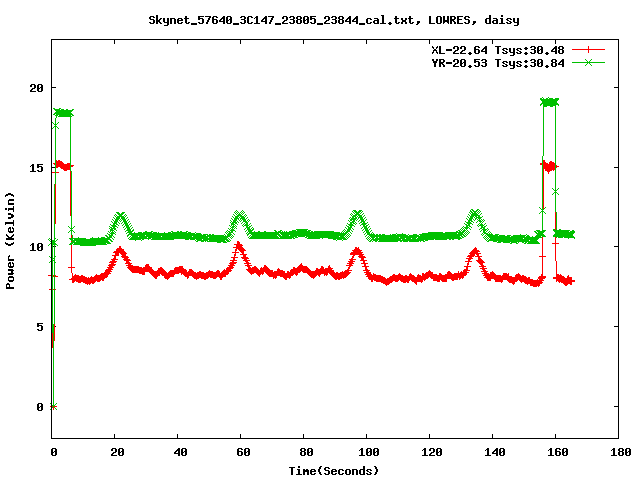Click y-axis tick label 0
Image resolution: width=640 pixels, height=480 pixels.
click(x=40, y=407)
